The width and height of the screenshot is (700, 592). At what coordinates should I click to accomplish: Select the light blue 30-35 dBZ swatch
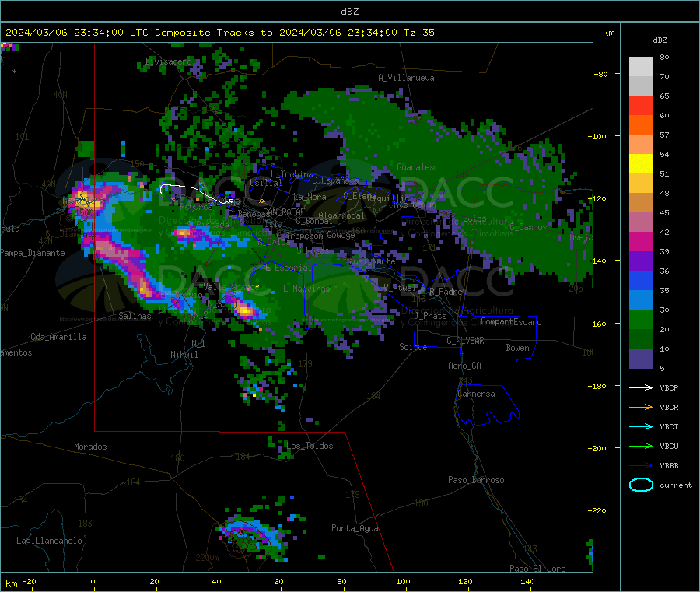pyautogui.click(x=641, y=300)
